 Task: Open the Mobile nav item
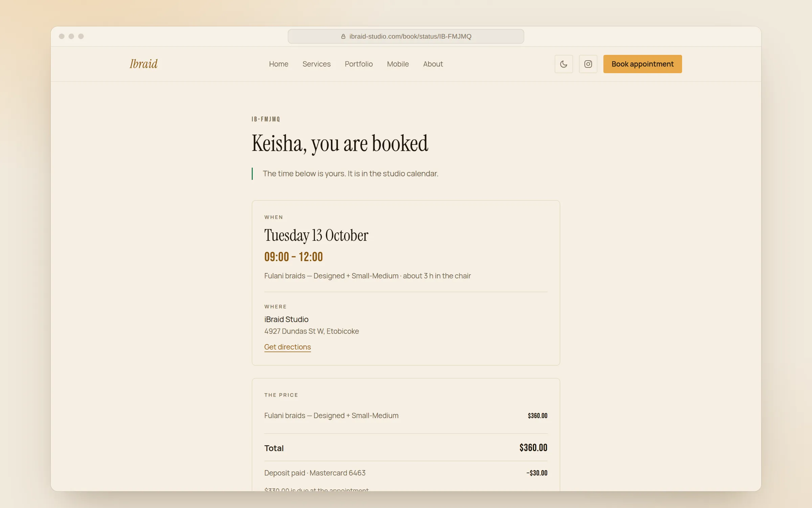[398, 64]
